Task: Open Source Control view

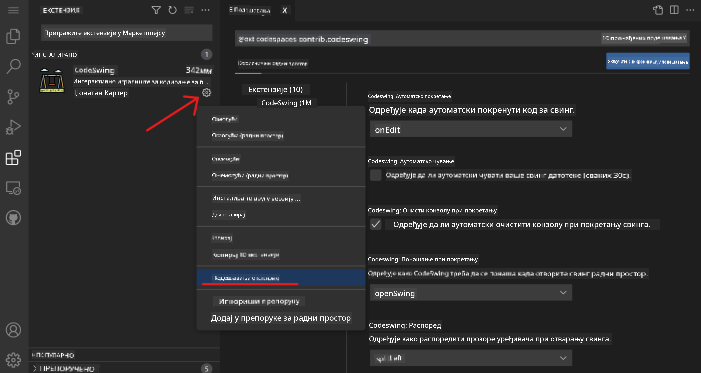Action: pos(13,97)
